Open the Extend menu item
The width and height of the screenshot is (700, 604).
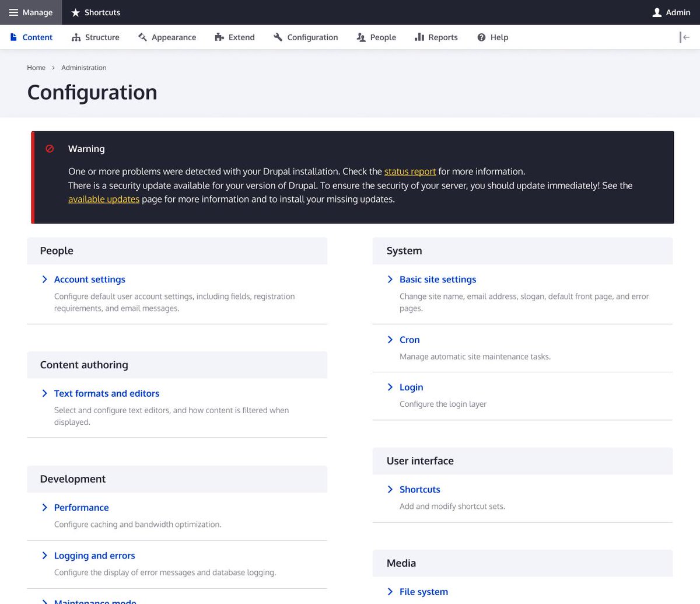pos(235,37)
